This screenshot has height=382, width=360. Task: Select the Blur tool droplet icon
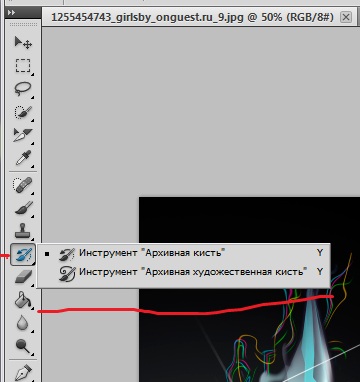coord(22,323)
